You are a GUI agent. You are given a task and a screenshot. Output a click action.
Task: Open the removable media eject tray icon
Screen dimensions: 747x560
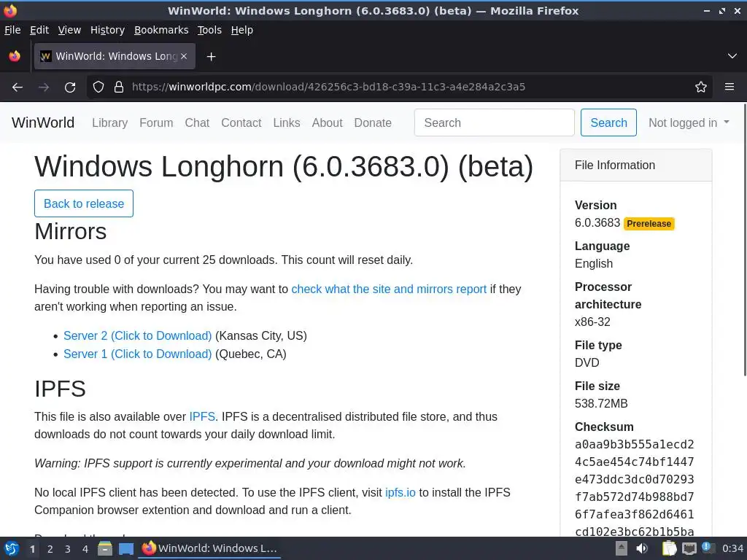[x=622, y=548]
